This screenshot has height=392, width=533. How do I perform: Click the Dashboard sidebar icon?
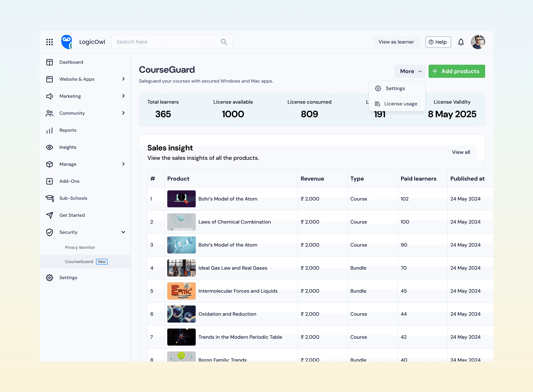[49, 62]
